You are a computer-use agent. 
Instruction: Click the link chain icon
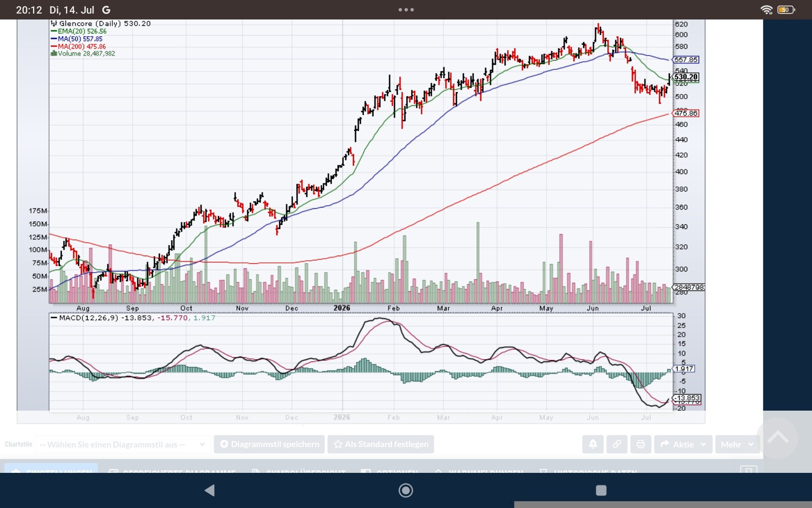(617, 444)
